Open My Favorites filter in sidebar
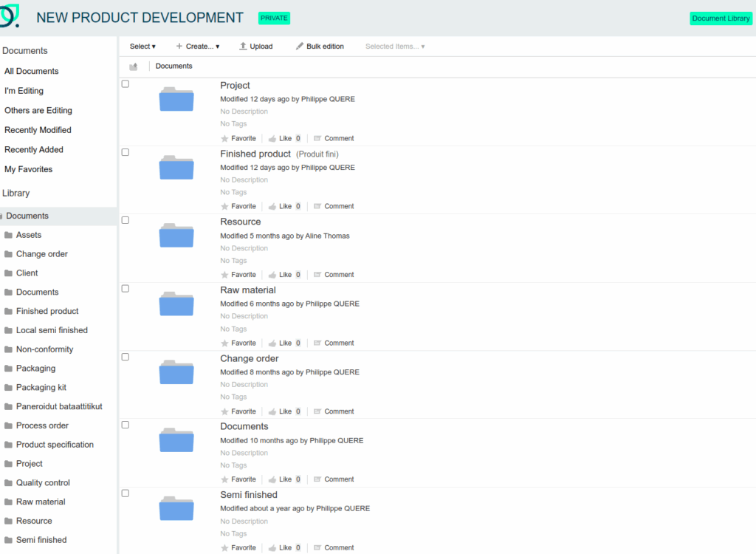 pyautogui.click(x=28, y=169)
